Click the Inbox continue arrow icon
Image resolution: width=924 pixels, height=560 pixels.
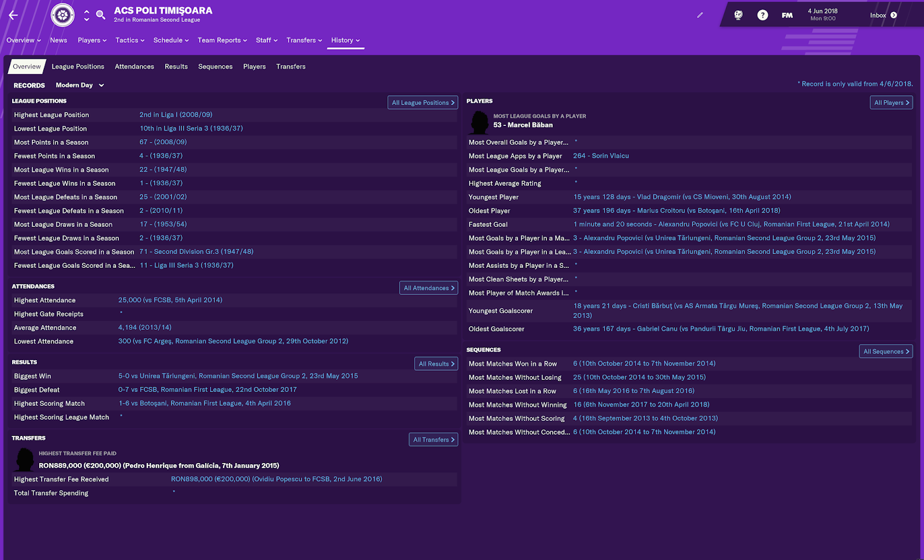pos(893,15)
